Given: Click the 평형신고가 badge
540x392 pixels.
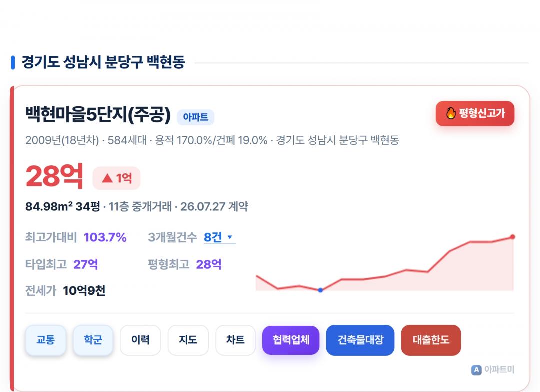Looking at the screenshot, I should point(475,113).
